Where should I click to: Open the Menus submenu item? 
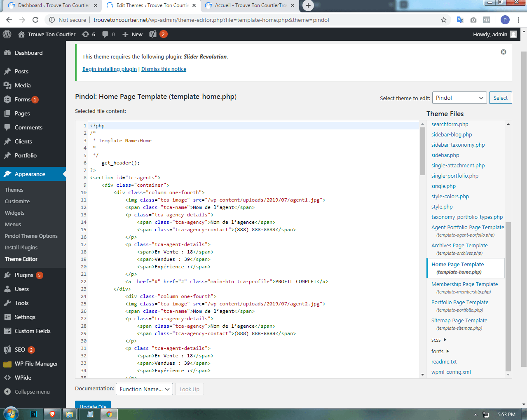coord(13,224)
